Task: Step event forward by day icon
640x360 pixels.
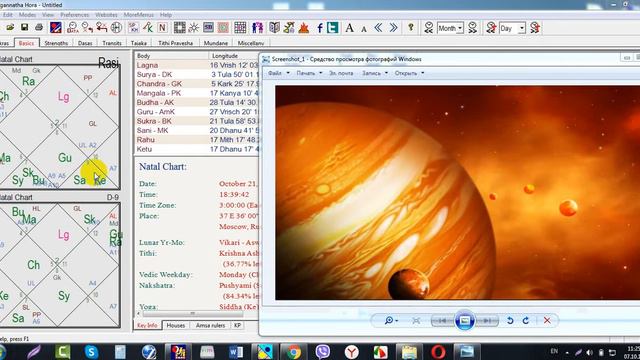Action: [535, 28]
